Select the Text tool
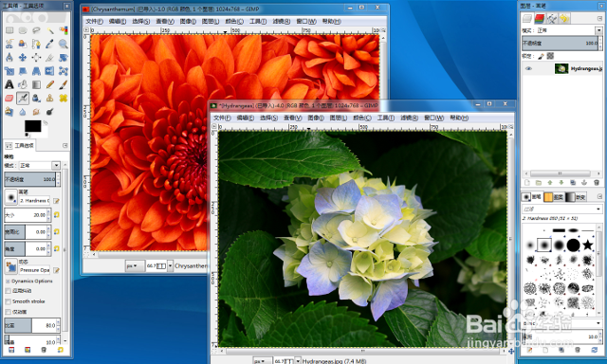This screenshot has width=607, height=364. pyautogui.click(x=9, y=84)
